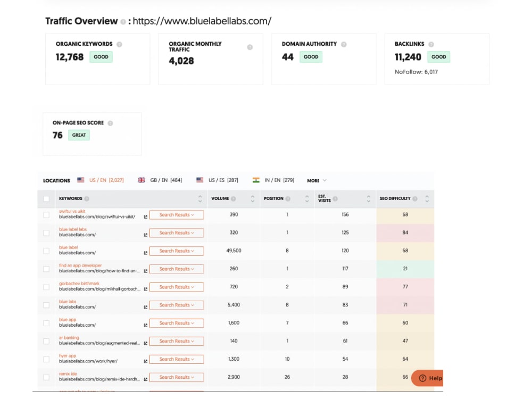Viewport: 532px width, 399px height.
Task: Open the gorbachev birthmark keyword link
Action: (79, 284)
